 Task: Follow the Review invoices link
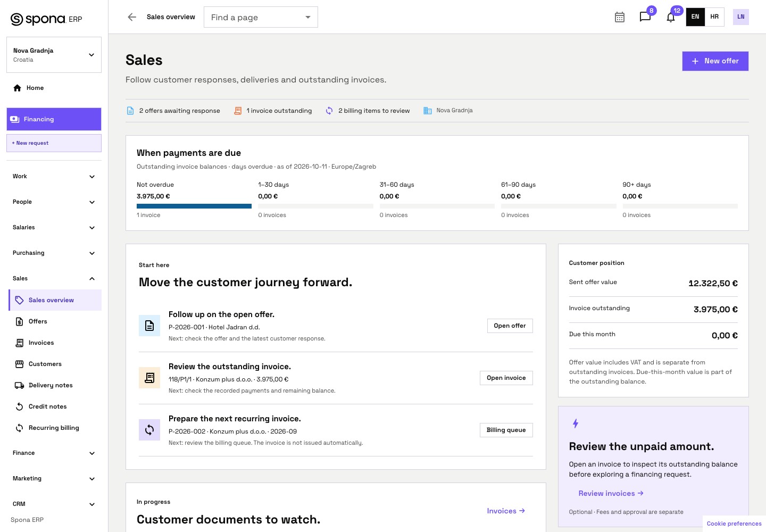click(x=611, y=493)
